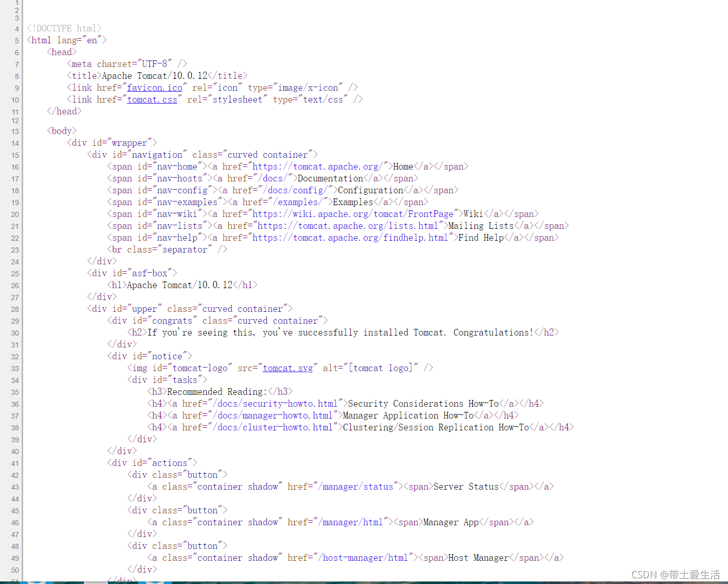Viewport: 728px width, 584px height.
Task: Click the closing /head tag
Action: point(64,111)
